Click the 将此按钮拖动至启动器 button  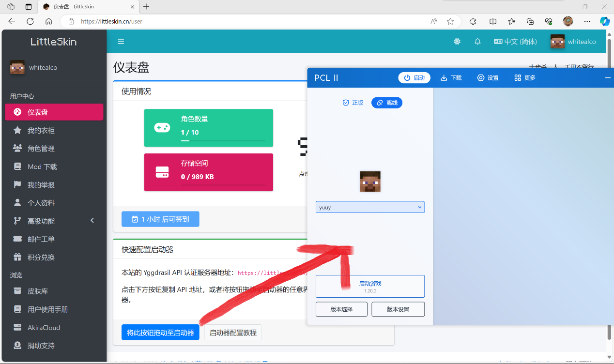tap(160, 333)
